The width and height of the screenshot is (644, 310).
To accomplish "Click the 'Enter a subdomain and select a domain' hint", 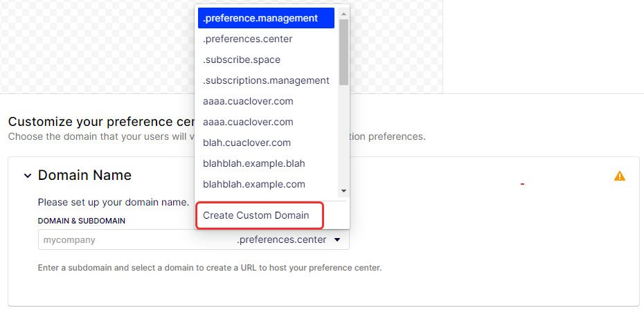I will point(210,268).
